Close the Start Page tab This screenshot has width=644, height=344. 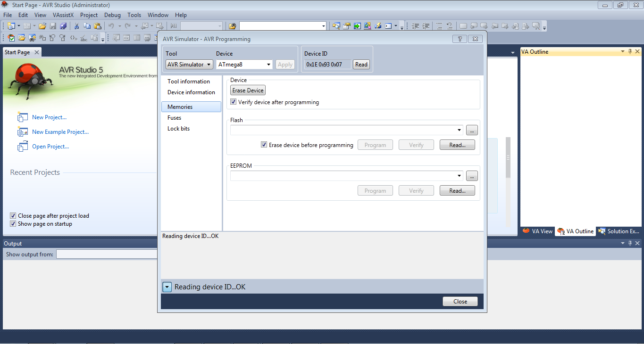tap(37, 52)
